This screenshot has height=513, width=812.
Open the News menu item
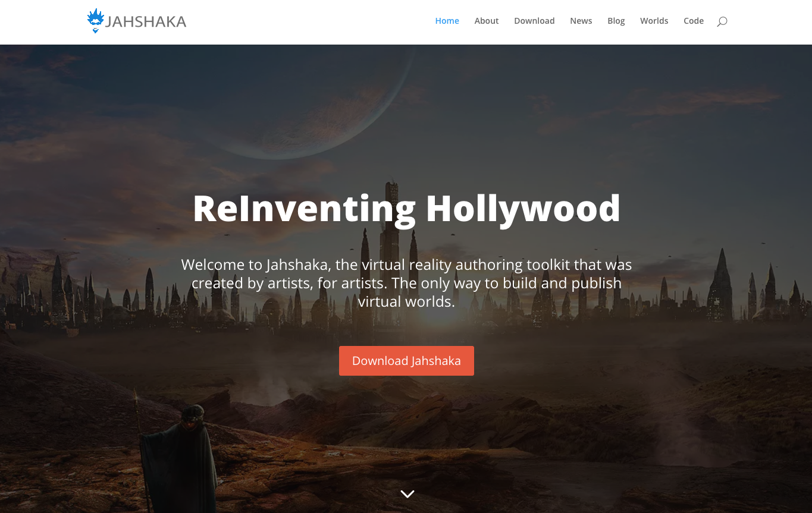click(x=581, y=21)
